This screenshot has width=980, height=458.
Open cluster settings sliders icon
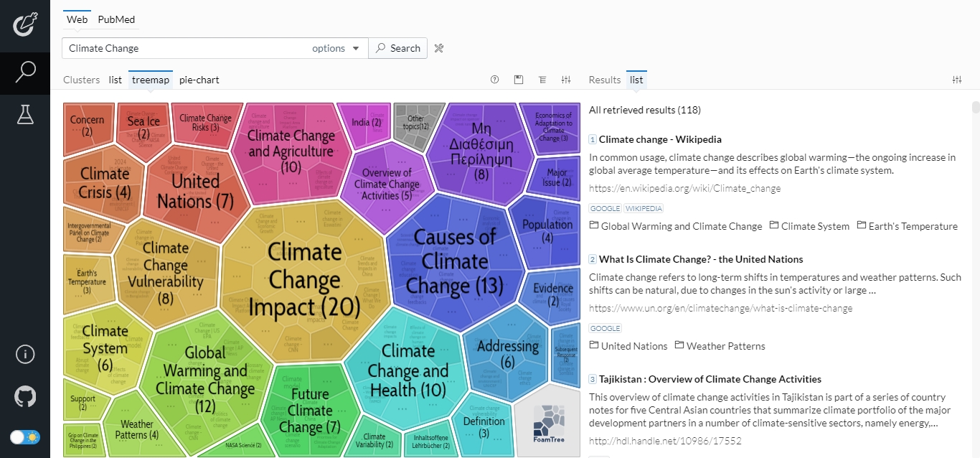click(x=566, y=80)
